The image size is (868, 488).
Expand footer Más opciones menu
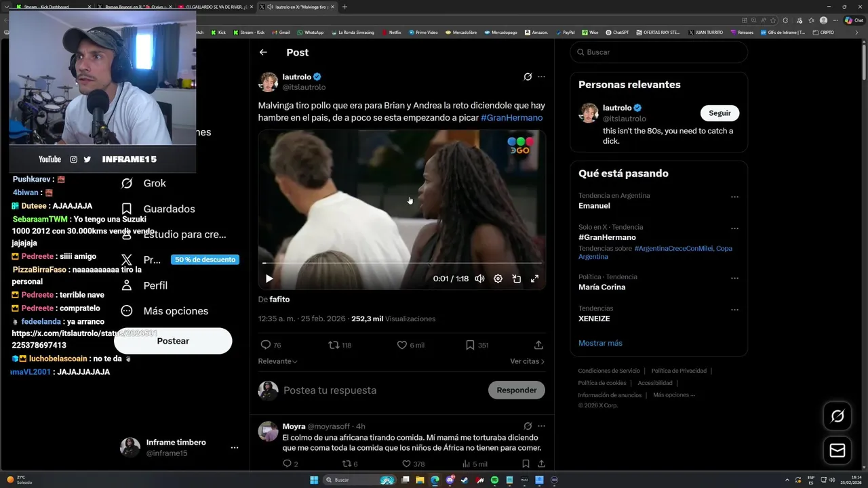[x=674, y=395]
